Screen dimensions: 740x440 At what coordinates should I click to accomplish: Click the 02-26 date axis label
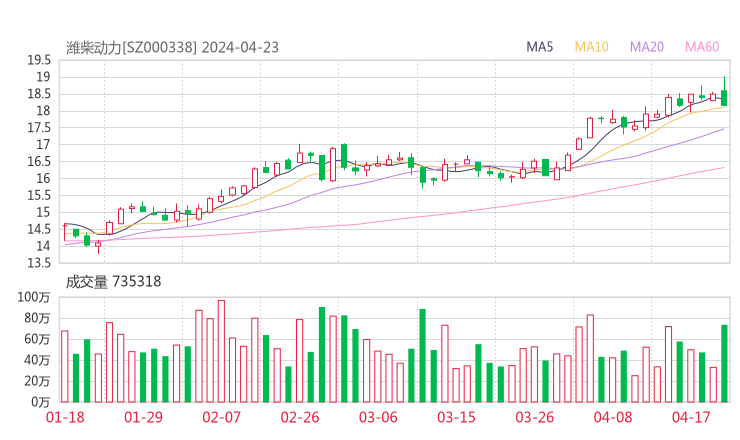tap(300, 417)
